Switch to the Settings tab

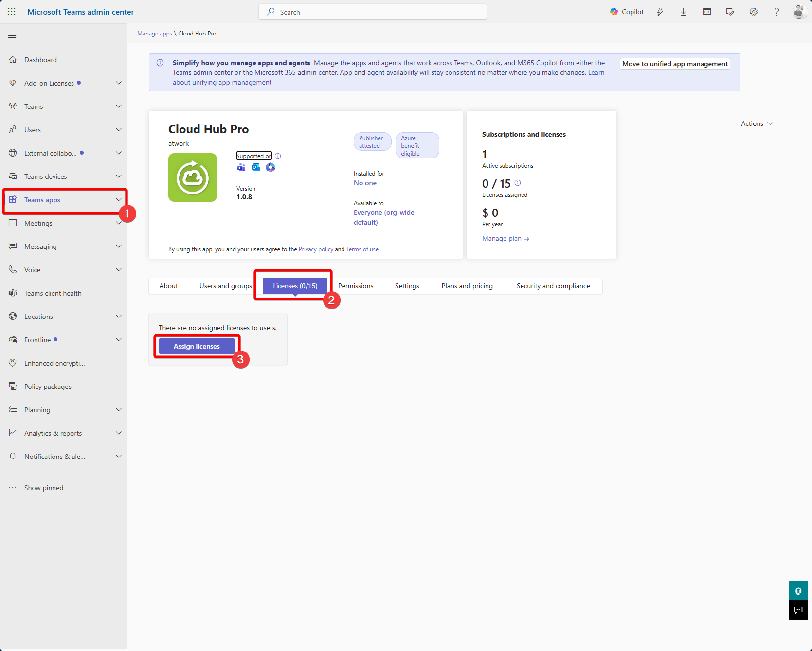tap(407, 286)
